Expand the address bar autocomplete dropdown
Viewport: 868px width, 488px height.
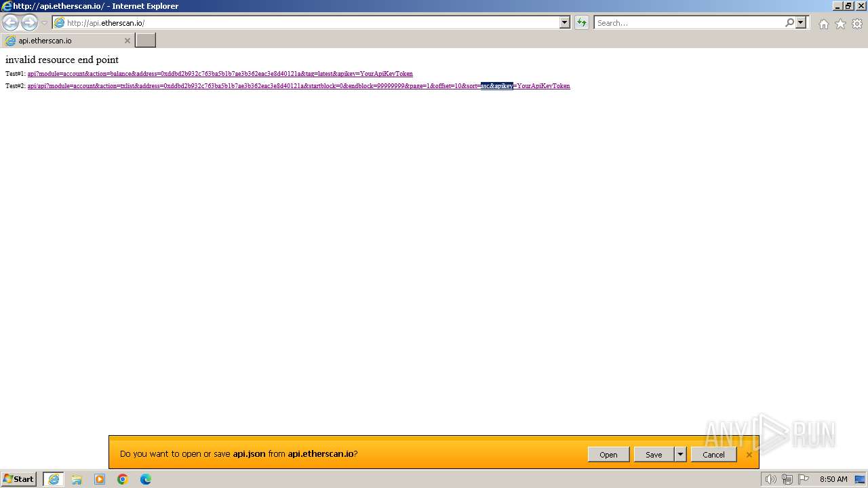pos(565,22)
